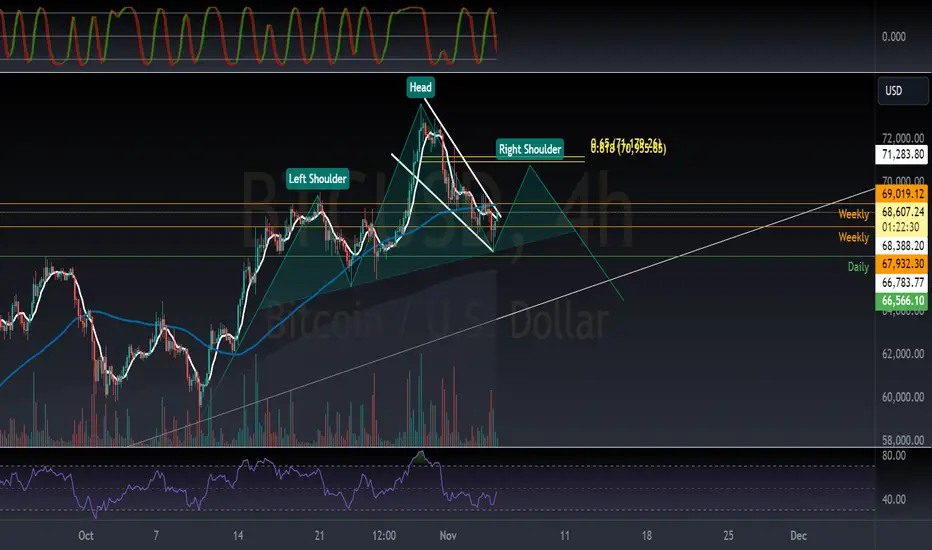
Task: Click the 69,019.12 orange price label
Action: (902, 194)
